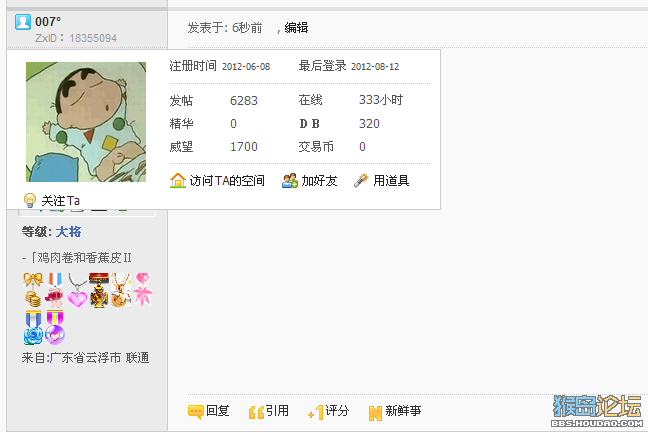Screen dimensions: 648x432
Task: Click the Crayon Shin-chan avatar picture
Action: 86,122
